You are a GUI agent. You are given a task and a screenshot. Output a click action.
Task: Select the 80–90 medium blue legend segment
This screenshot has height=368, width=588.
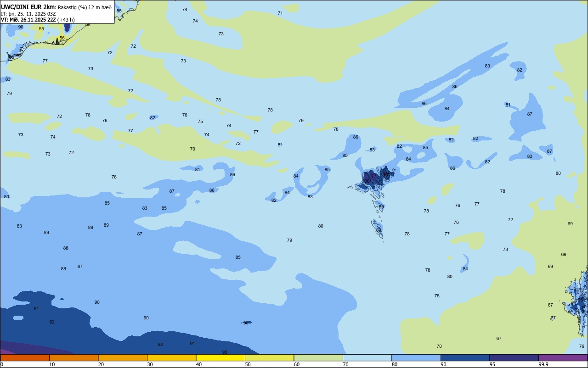(x=416, y=357)
